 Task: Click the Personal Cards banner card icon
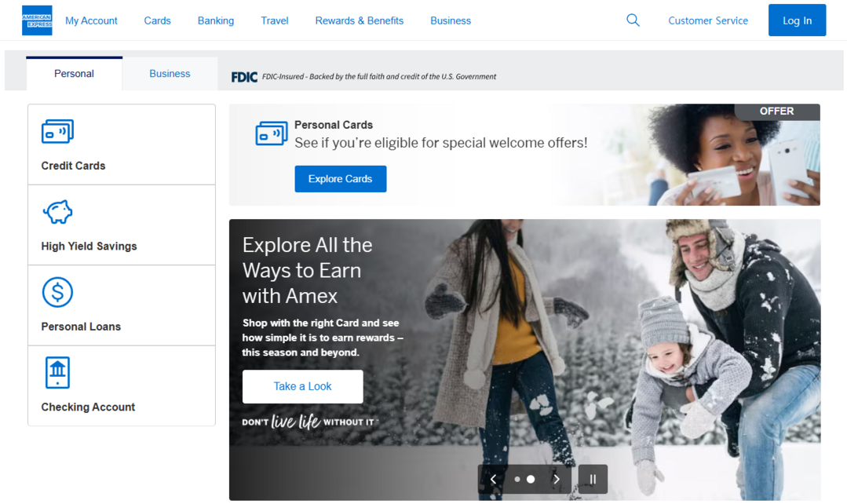(271, 133)
